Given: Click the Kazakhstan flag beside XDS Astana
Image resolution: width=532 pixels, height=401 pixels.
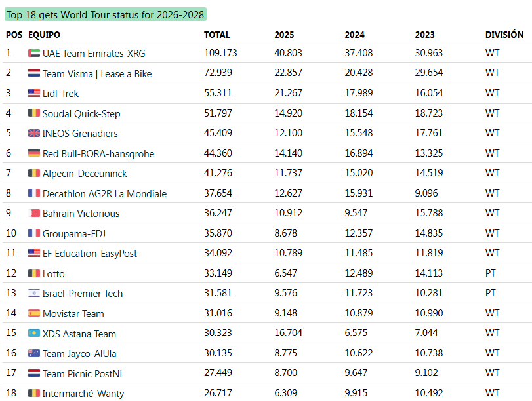Looking at the screenshot, I should [x=34, y=333].
